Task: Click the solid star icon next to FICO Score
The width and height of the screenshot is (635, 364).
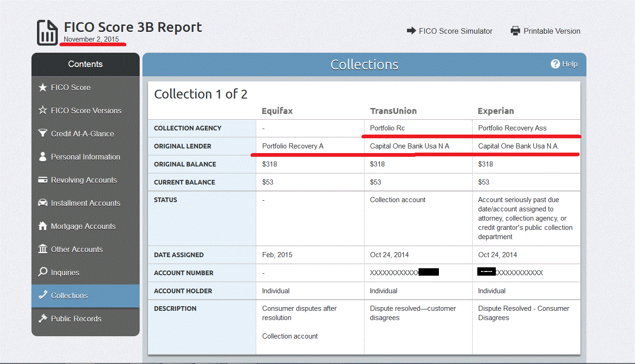Action: (x=43, y=87)
